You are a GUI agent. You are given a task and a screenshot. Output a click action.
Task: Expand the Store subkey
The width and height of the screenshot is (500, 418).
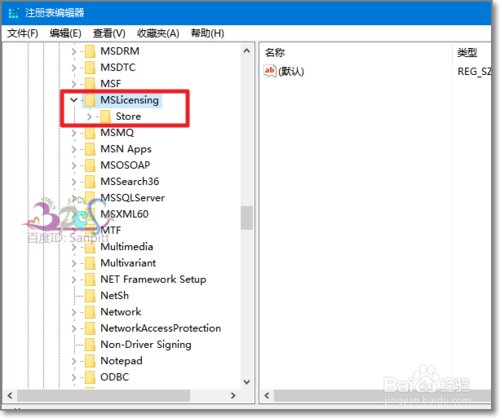tap(89, 116)
